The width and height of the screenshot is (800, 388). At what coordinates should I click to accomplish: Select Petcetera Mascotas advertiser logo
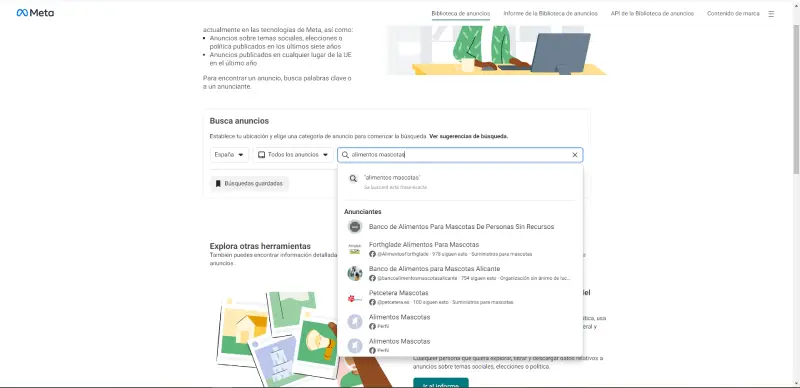coord(355,297)
